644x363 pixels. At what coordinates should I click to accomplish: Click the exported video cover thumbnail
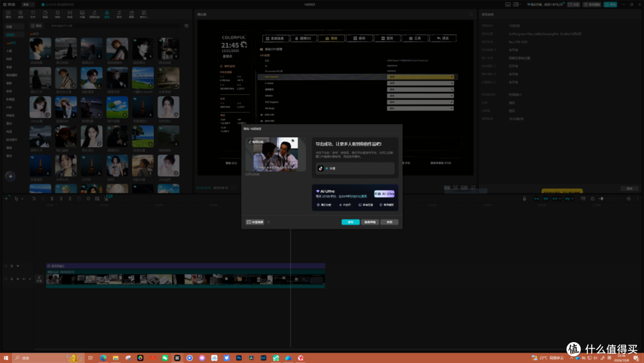(275, 154)
